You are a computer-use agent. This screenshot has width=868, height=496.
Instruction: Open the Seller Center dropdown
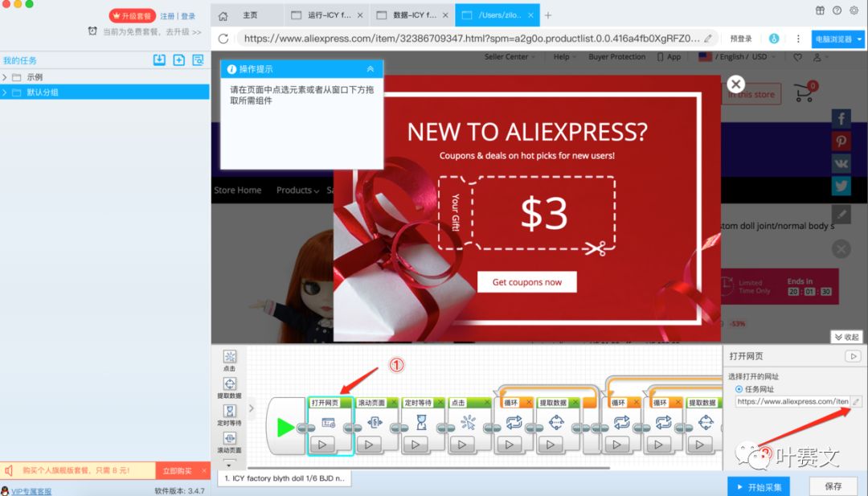click(510, 57)
